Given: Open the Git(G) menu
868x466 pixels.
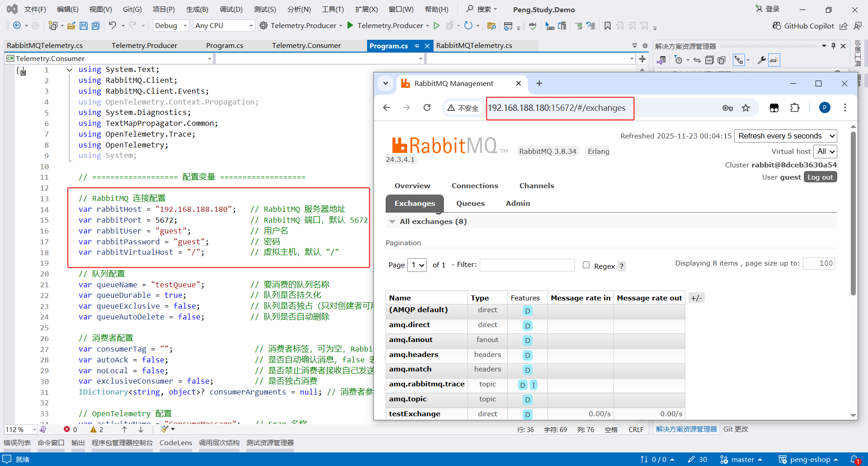Looking at the screenshot, I should click(x=132, y=10).
